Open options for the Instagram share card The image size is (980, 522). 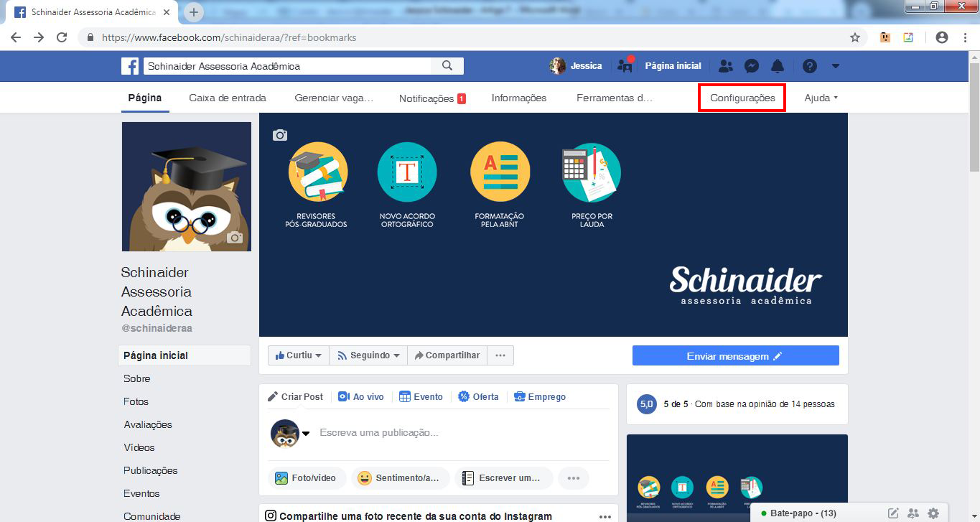point(605,516)
